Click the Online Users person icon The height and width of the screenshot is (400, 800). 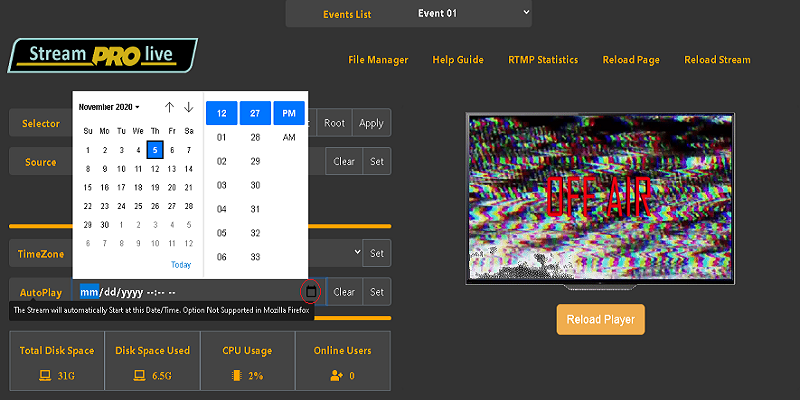pos(336,376)
